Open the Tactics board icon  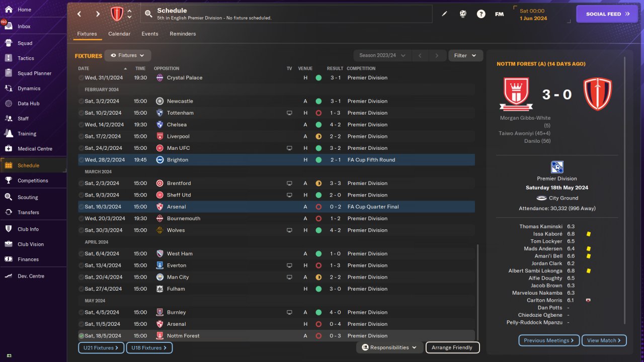pos(9,58)
